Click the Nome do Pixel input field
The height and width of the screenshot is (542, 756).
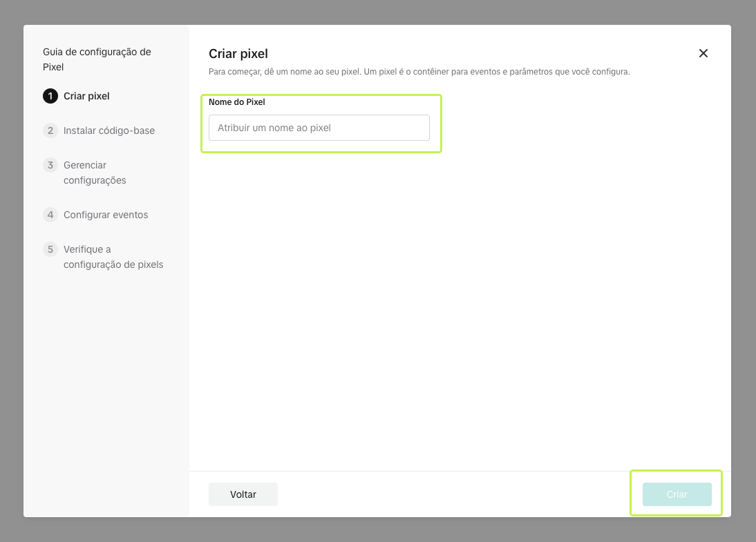319,128
